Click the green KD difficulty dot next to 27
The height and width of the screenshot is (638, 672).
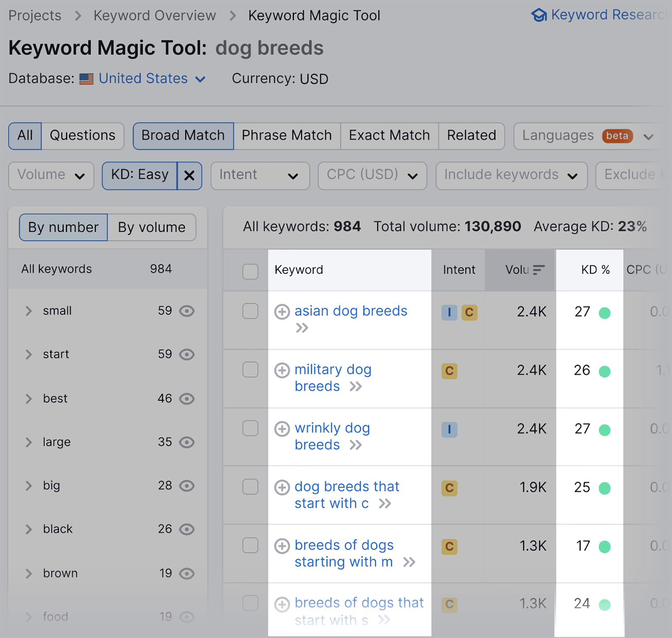pyautogui.click(x=605, y=312)
